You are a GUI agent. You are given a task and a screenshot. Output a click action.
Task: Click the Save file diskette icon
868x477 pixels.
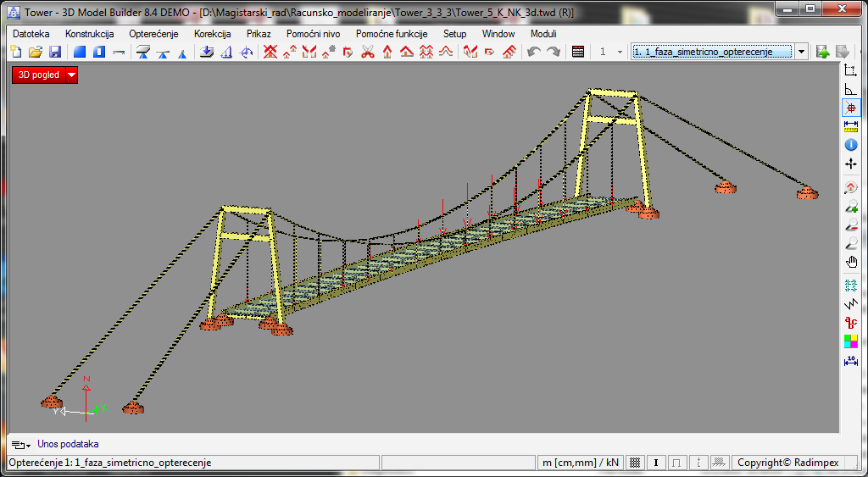pyautogui.click(x=54, y=52)
